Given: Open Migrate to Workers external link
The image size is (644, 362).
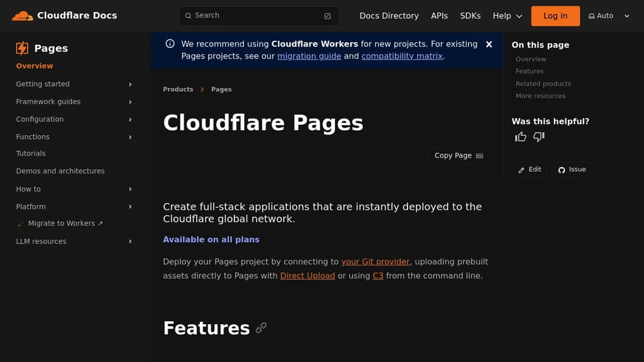Looking at the screenshot, I should tap(65, 223).
